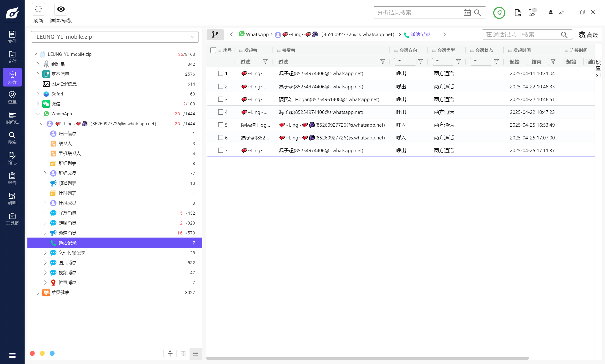The image size is (605, 364).
Task: Select 联系人 in the tree
Action: 65,143
